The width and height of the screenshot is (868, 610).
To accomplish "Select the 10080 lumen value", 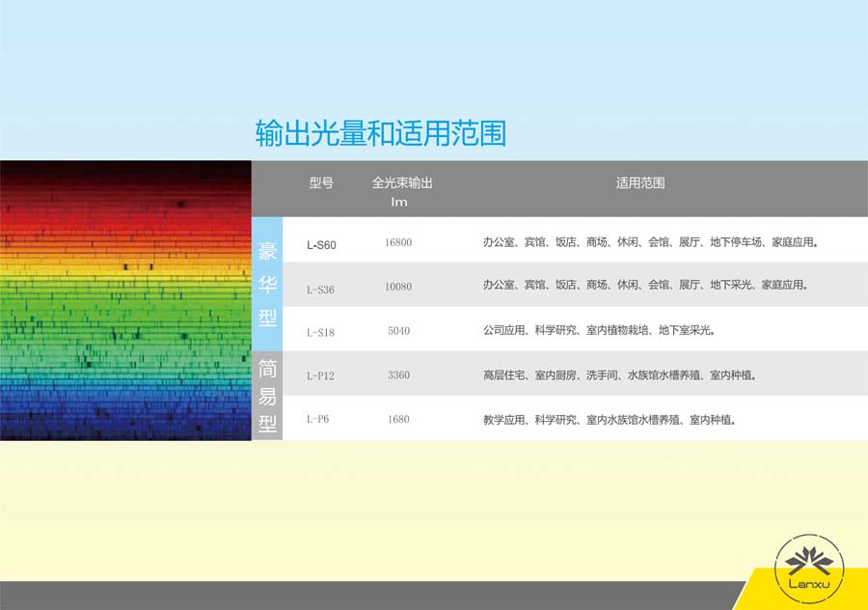I will point(398,288).
